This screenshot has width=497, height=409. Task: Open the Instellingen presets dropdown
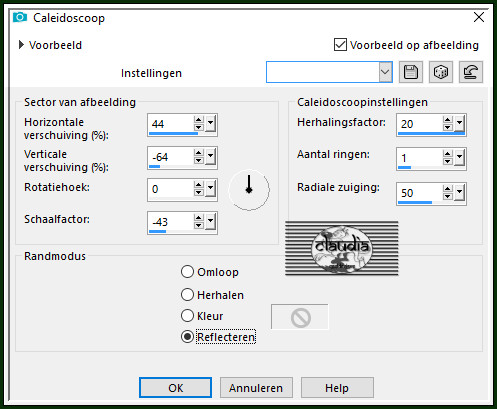[385, 72]
